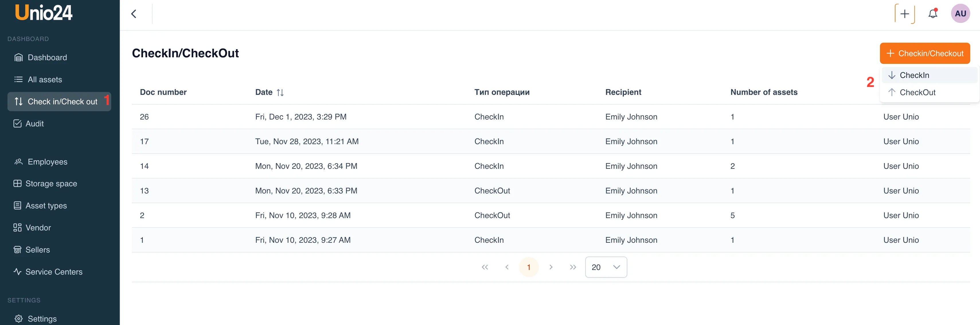Expand the 20 rows-per-page dropdown
This screenshot has width=980, height=325.
[606, 267]
